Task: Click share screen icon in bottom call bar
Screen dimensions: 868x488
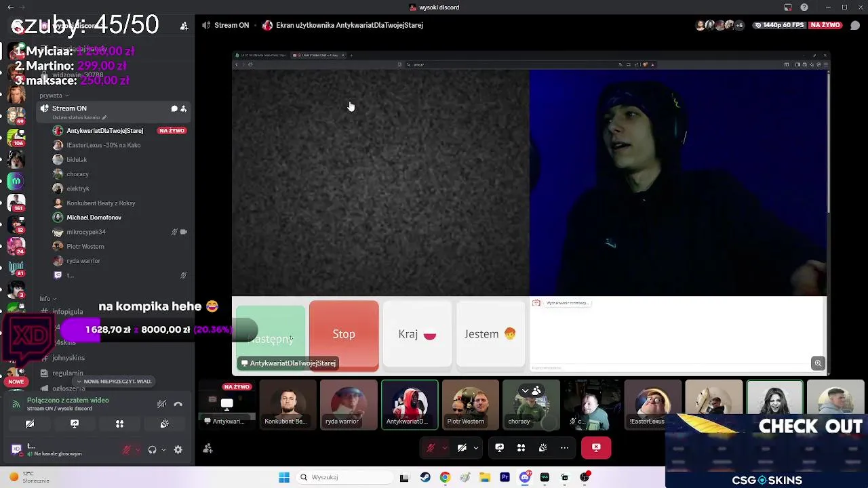Action: (499, 447)
